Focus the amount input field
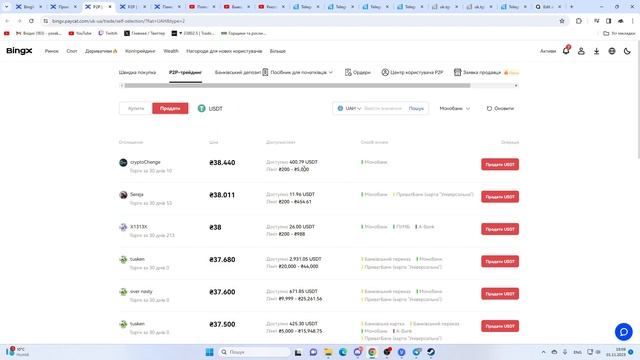Image resolution: width=640 pixels, height=360 pixels. [383, 109]
